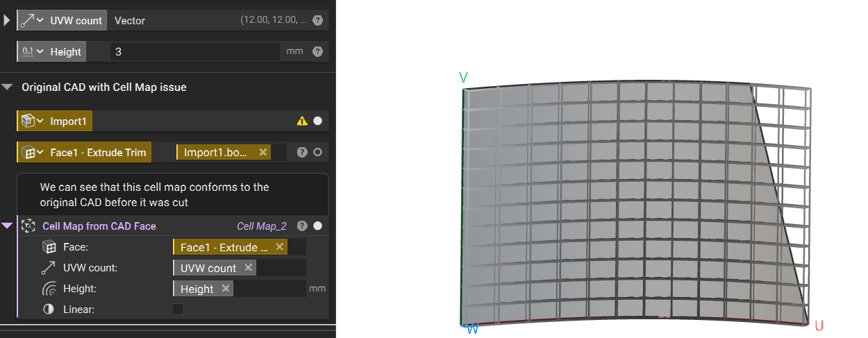Open the Height scalar type dropdown icon

[x=31, y=51]
